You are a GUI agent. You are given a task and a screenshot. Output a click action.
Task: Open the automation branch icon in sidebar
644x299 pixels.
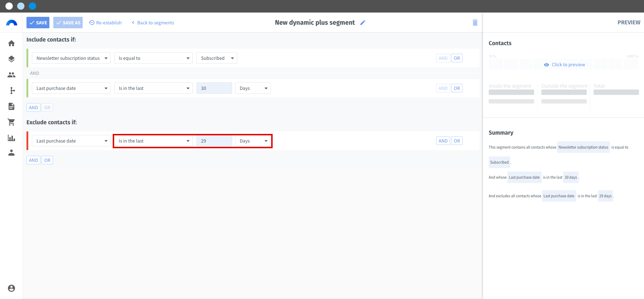13,91
